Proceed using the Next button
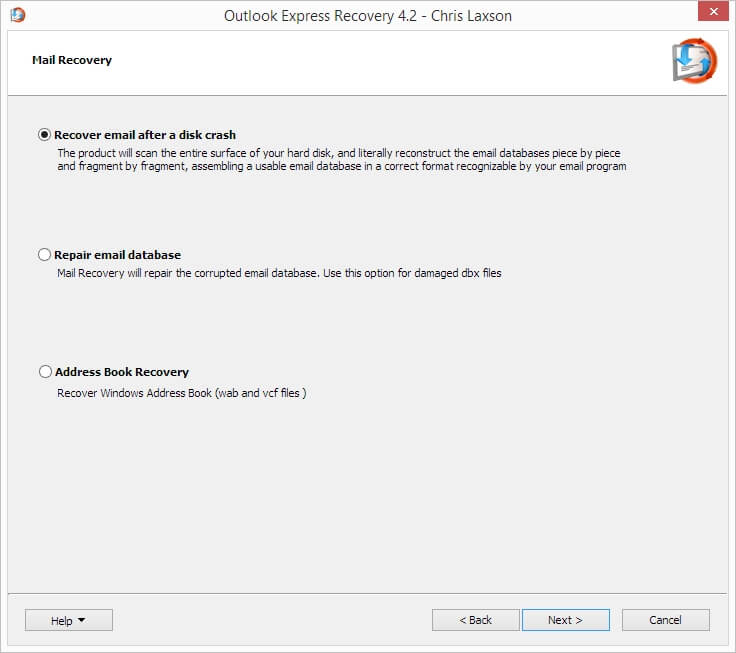The width and height of the screenshot is (736, 653). [566, 620]
